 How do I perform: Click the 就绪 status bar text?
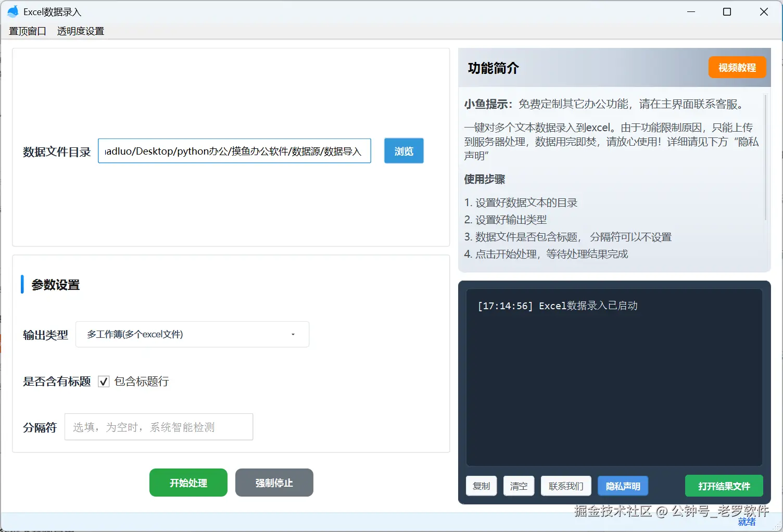[747, 522]
